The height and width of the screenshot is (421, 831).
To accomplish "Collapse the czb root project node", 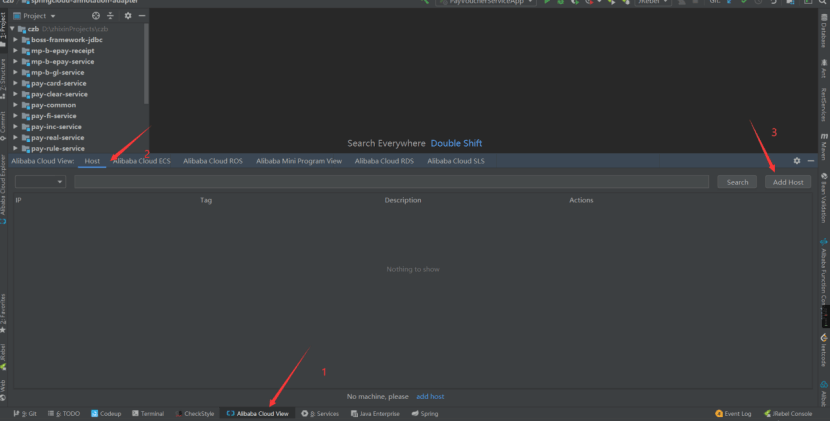I will click(10, 29).
